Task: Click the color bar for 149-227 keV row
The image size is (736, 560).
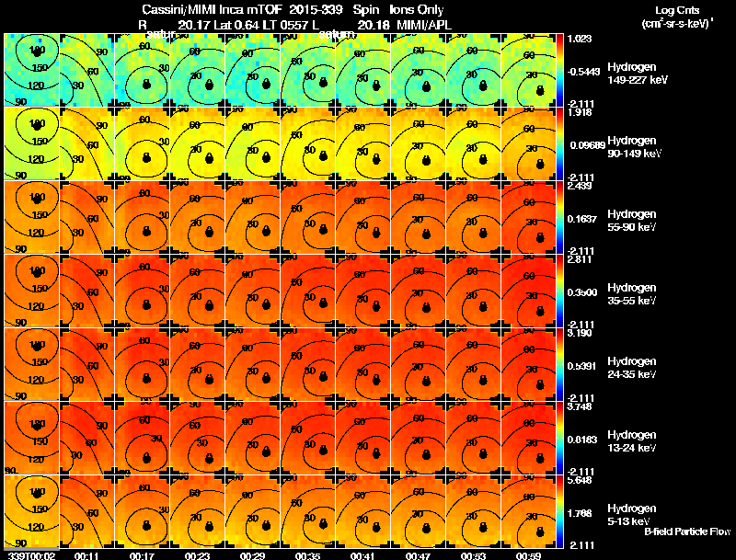Action: click(559, 70)
